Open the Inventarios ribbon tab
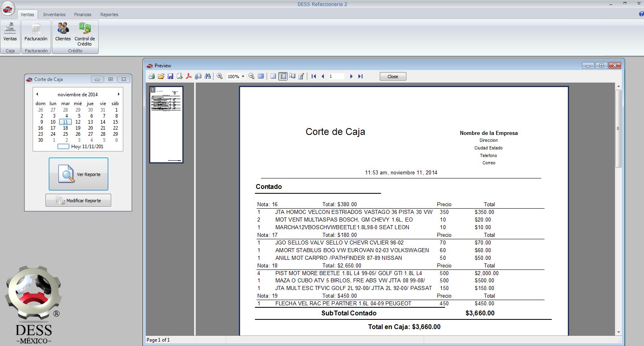Image resolution: width=644 pixels, height=346 pixels. point(54,15)
